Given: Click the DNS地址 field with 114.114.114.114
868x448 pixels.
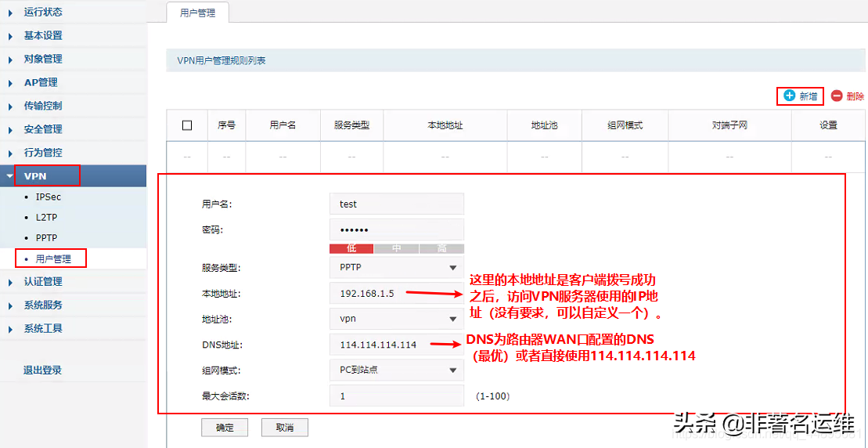Looking at the screenshot, I should [x=396, y=345].
